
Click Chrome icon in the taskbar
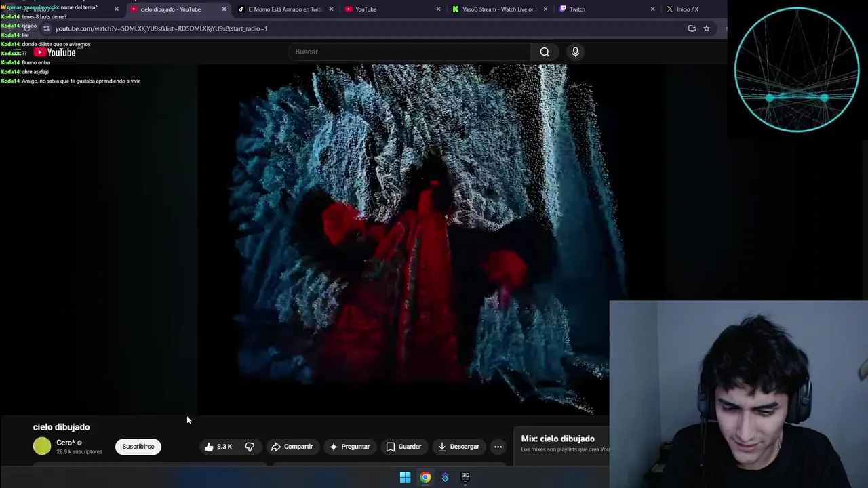pyautogui.click(x=425, y=477)
